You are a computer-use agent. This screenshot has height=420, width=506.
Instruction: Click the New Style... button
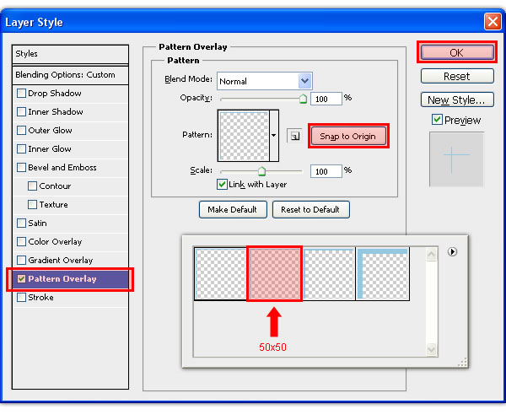[457, 100]
